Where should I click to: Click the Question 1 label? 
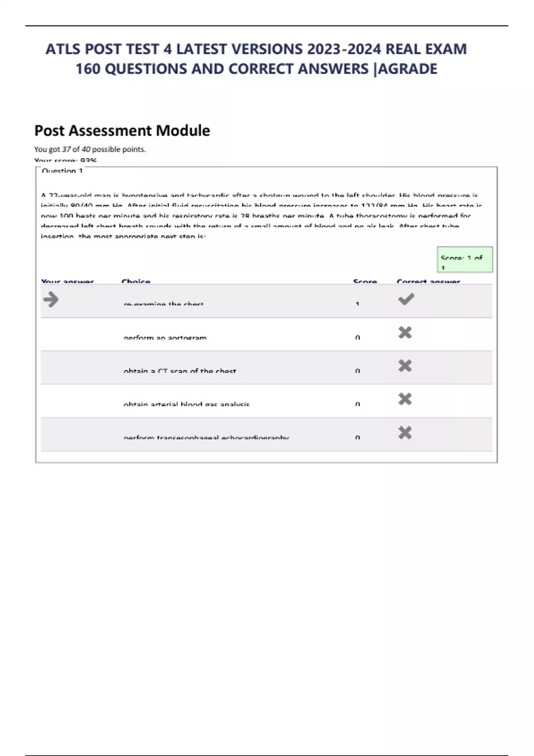pos(62,171)
